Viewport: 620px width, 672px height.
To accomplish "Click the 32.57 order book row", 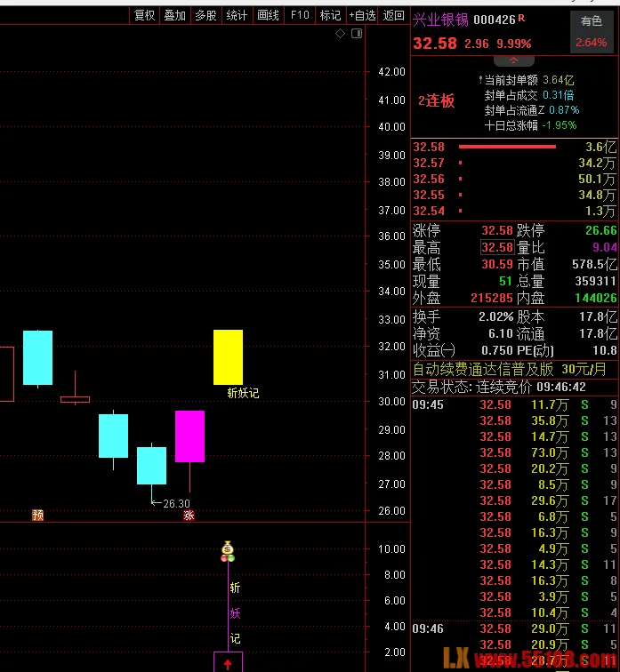I will click(x=514, y=163).
